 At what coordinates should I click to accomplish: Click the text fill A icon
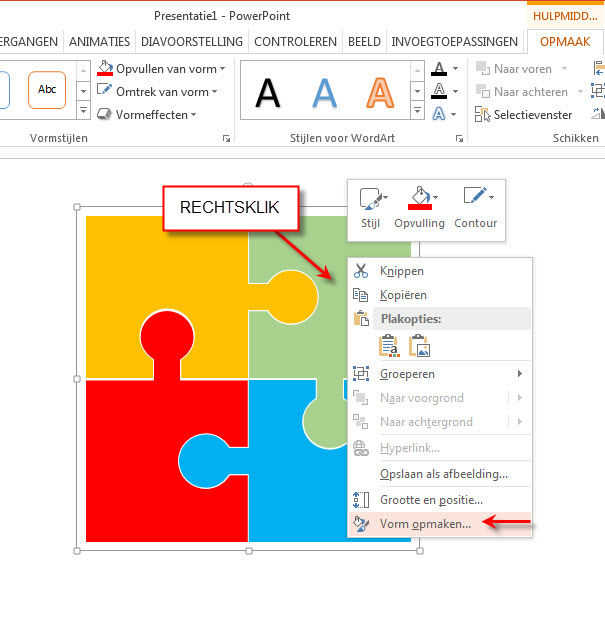pyautogui.click(x=439, y=69)
